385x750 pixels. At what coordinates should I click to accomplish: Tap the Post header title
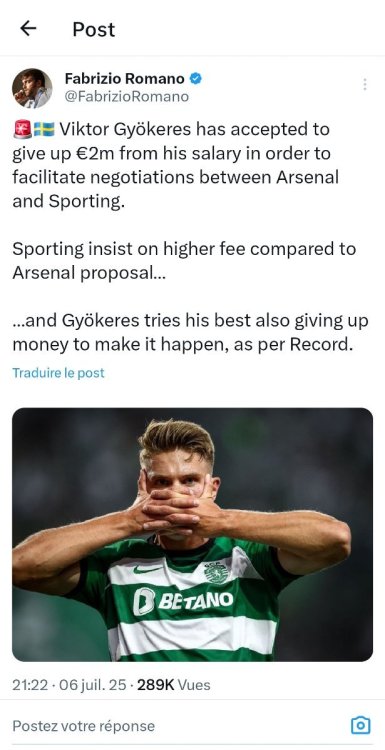(94, 30)
